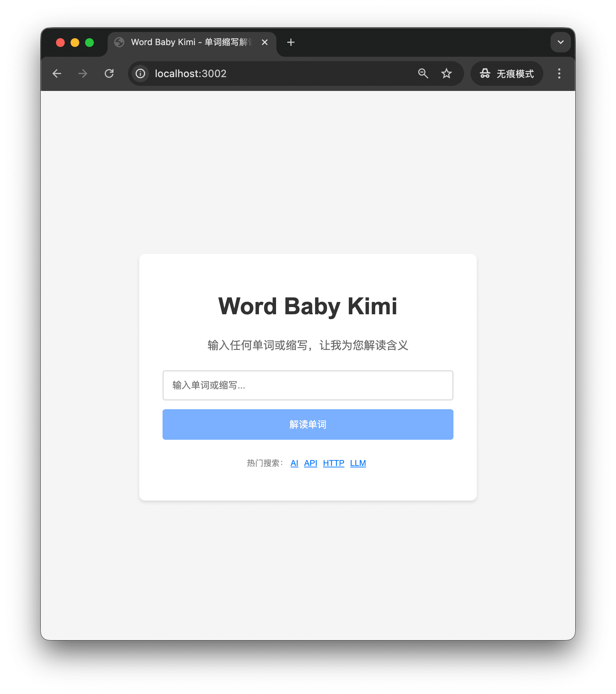The width and height of the screenshot is (616, 694).
Task: Open the API hot search link
Action: click(x=311, y=463)
